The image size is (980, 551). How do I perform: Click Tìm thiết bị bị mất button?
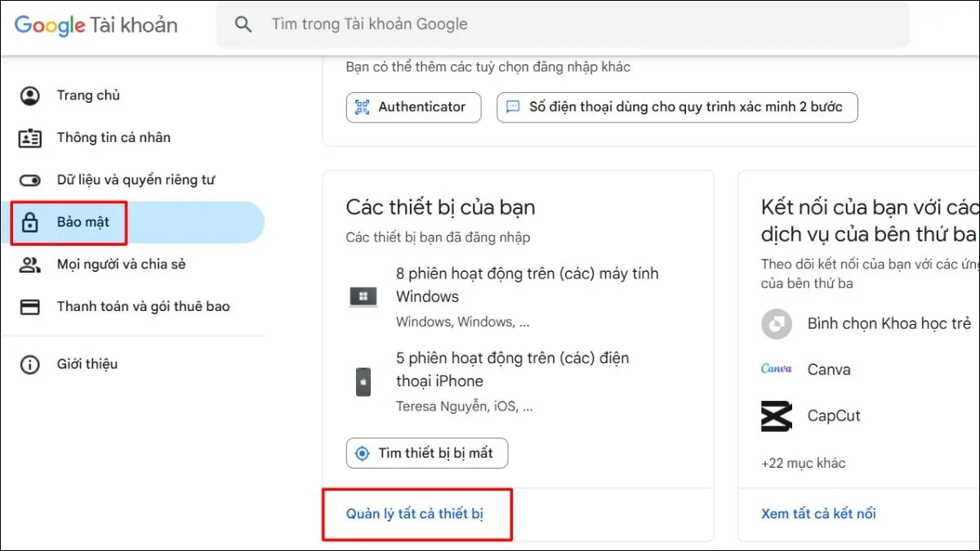click(426, 453)
